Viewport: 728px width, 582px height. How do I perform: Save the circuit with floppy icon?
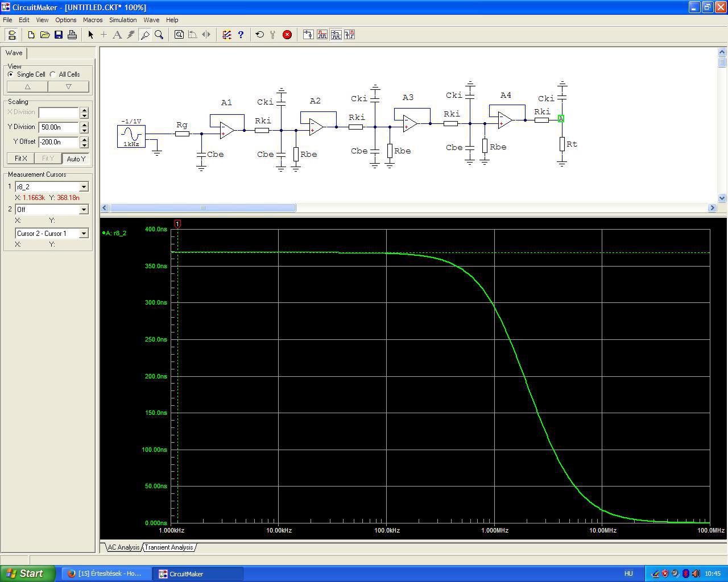click(x=59, y=35)
